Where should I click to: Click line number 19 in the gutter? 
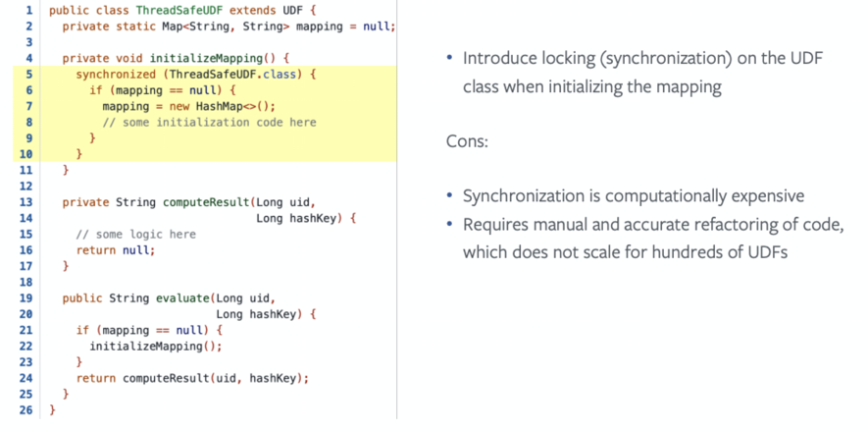pyautogui.click(x=26, y=298)
